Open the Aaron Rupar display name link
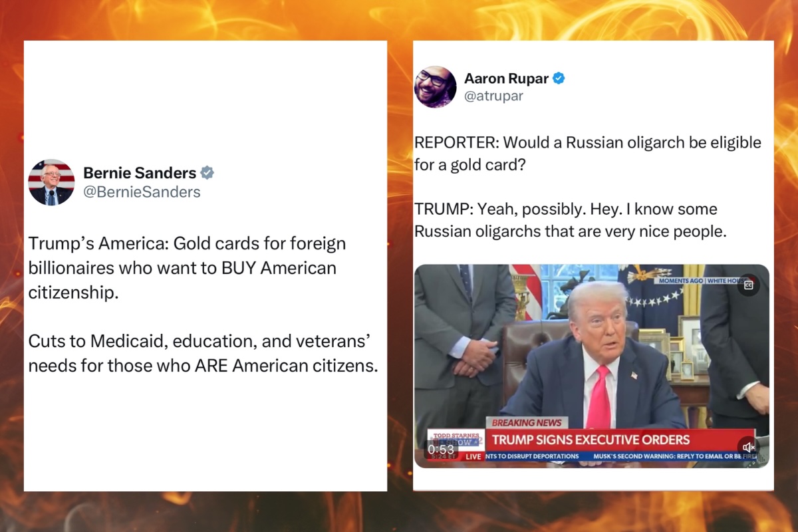Viewport: 798px width, 532px height. coord(506,78)
